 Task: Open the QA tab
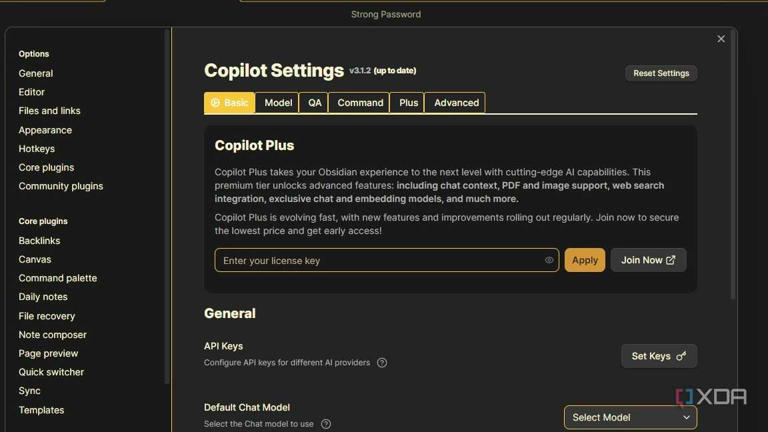point(315,103)
